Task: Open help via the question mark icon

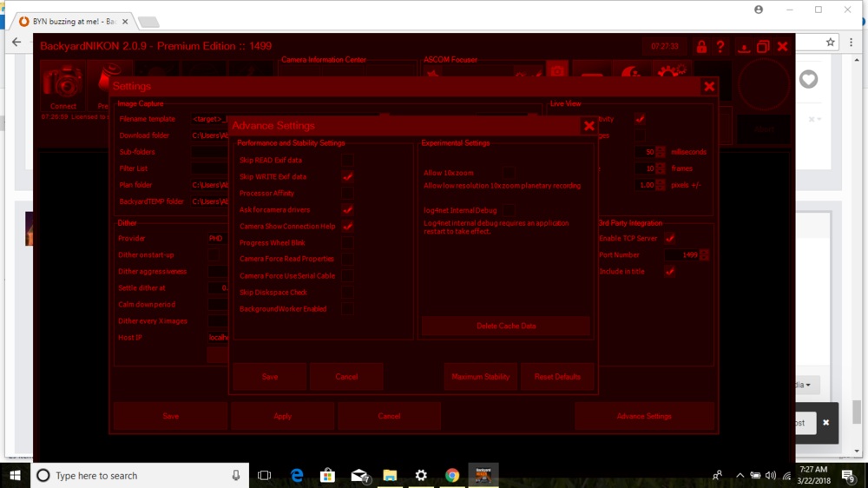Action: (x=720, y=47)
